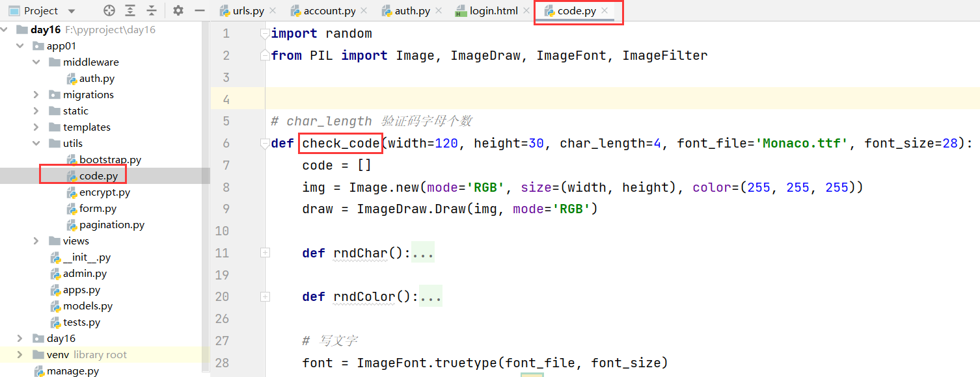Collapse the check_code function fold marker
980x377 pixels.
[265, 143]
